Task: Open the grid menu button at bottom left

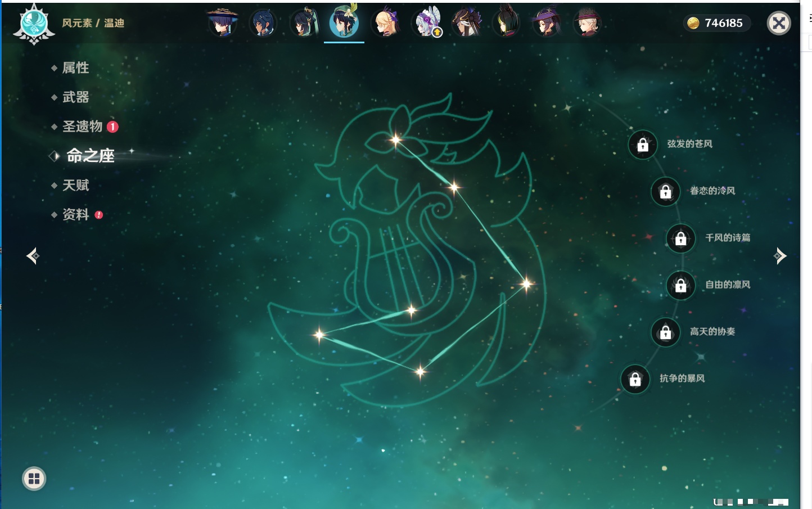Action: point(34,479)
